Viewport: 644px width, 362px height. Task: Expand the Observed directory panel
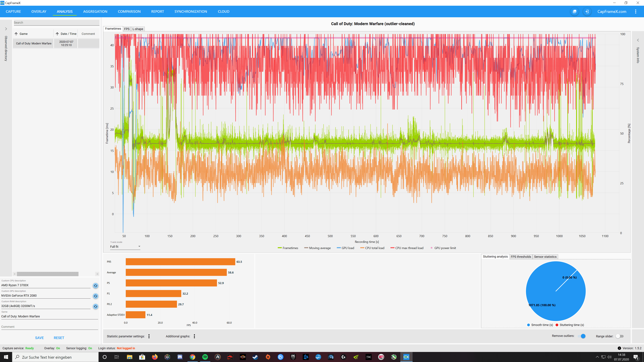click(x=6, y=29)
